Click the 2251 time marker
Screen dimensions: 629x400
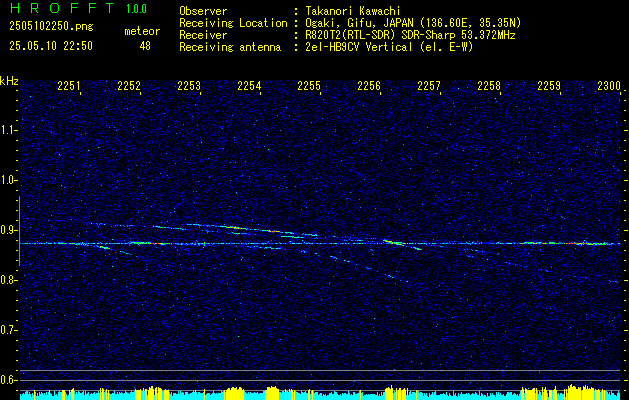(69, 85)
